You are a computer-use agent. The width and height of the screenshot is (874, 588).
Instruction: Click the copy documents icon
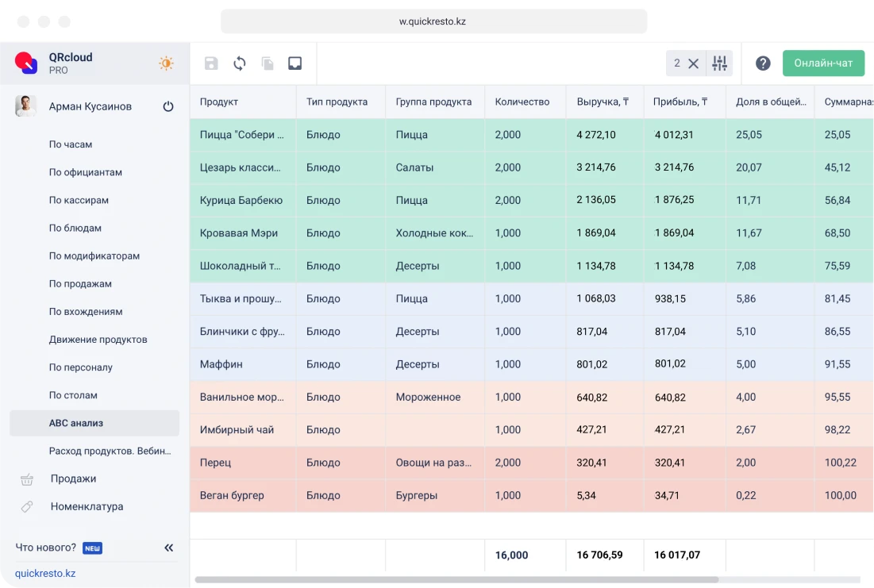(268, 63)
